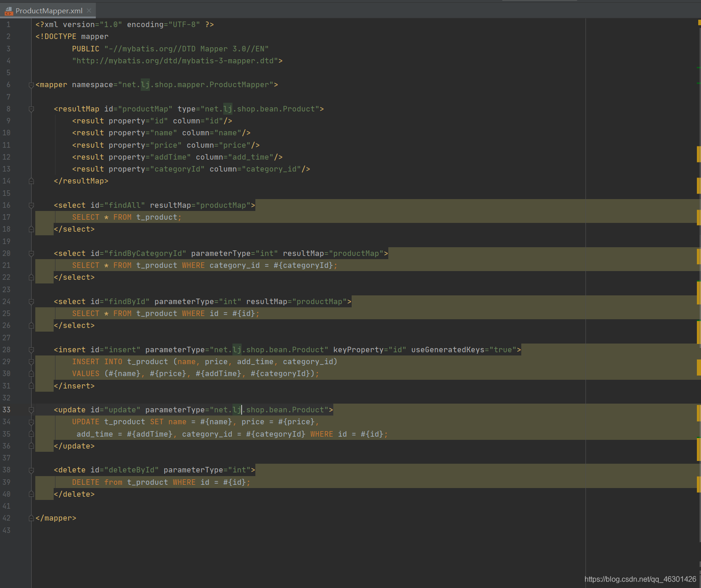Image resolution: width=701 pixels, height=588 pixels.
Task: Click the resultMap id "productMap" on line 8
Action: (x=145, y=109)
